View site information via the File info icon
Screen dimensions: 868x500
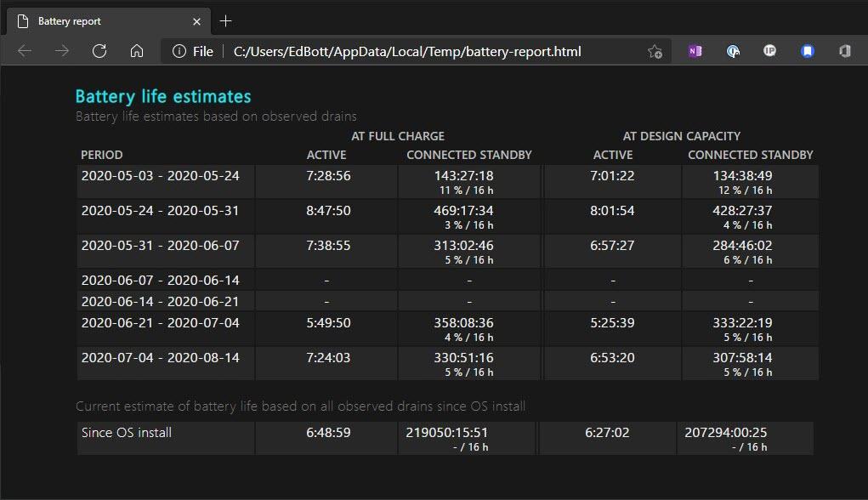click(x=179, y=51)
